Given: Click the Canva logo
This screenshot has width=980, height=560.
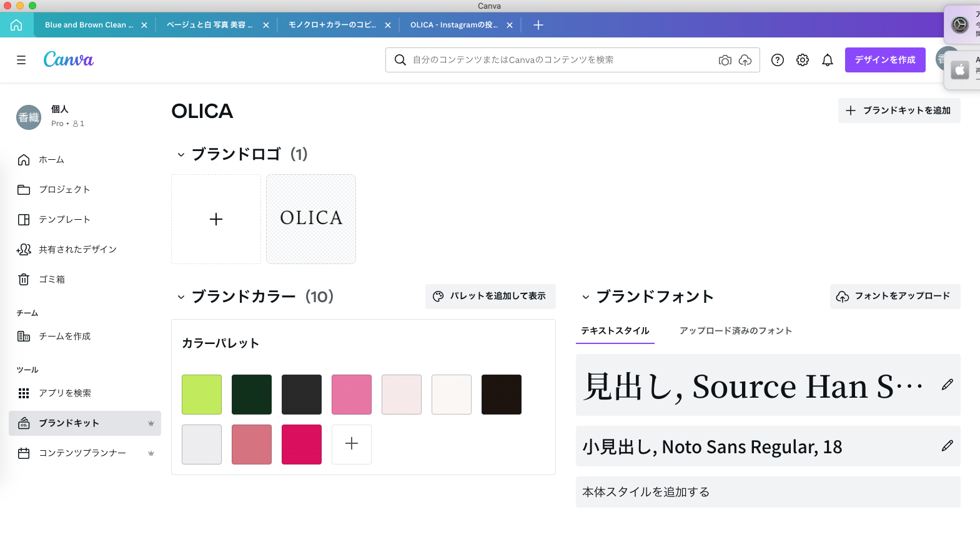Looking at the screenshot, I should click(68, 59).
